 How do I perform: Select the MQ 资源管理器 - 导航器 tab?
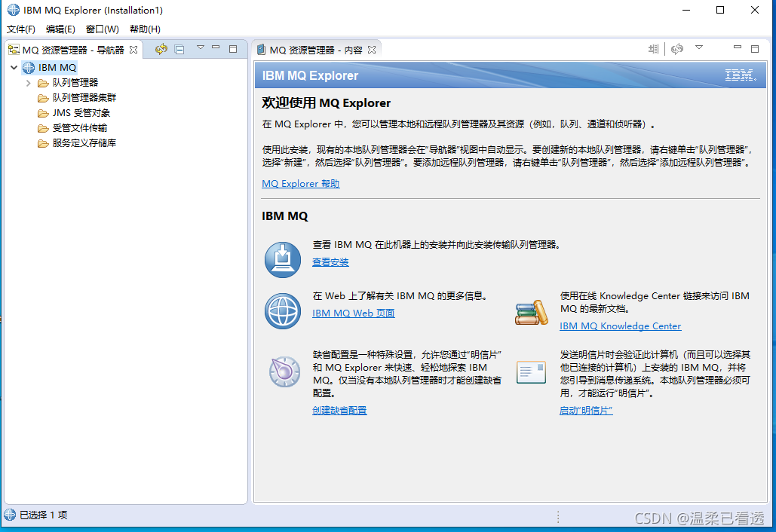(73, 50)
